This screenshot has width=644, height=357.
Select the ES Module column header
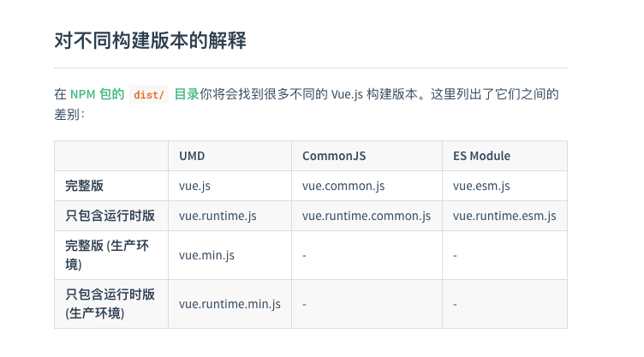[x=504, y=156]
